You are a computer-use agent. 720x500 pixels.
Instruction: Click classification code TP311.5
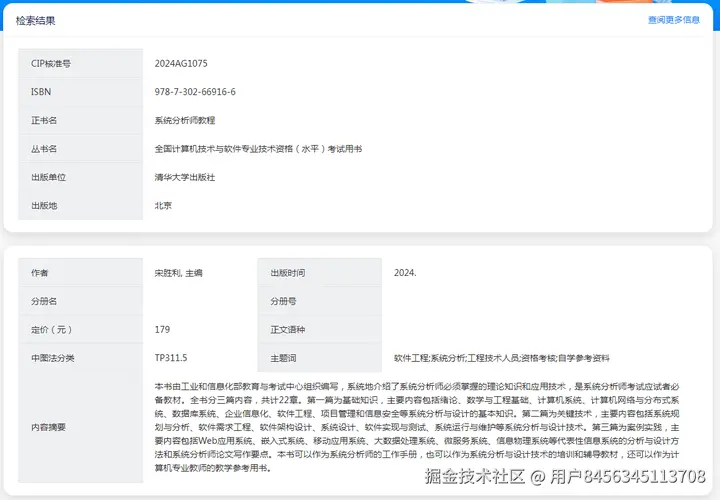pyautogui.click(x=171, y=358)
